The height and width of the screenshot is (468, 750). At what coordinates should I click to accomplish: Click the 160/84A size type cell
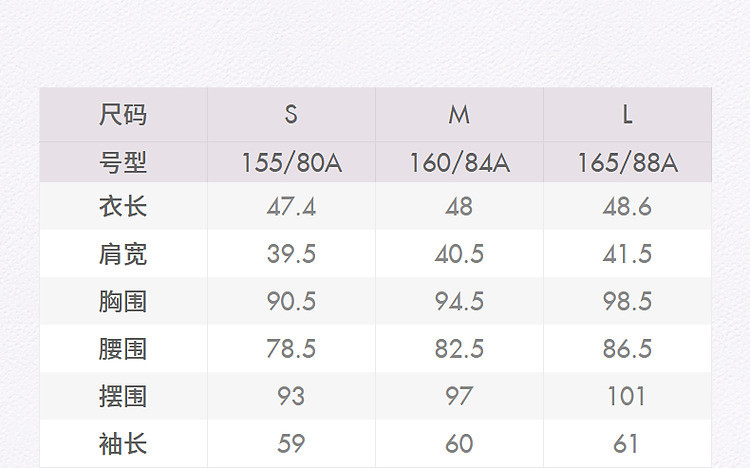(459, 162)
